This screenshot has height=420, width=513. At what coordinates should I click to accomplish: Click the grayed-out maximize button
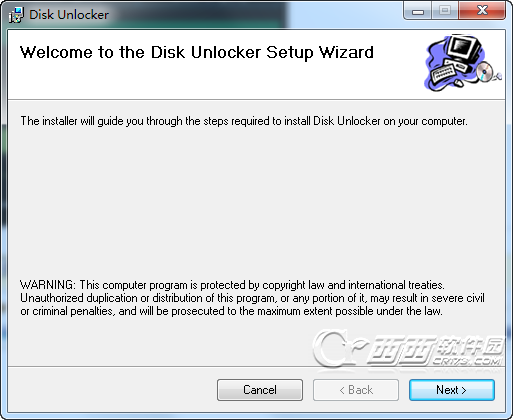[445, 11]
